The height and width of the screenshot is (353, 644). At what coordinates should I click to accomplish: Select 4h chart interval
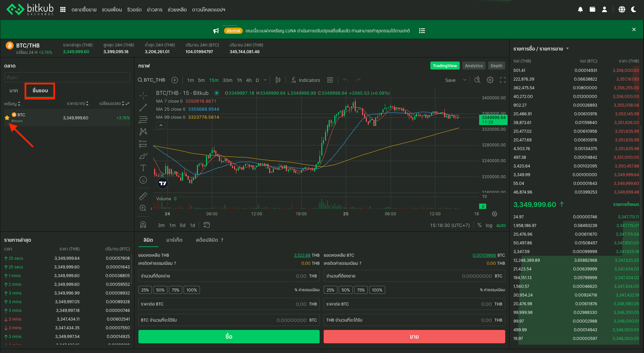(249, 80)
